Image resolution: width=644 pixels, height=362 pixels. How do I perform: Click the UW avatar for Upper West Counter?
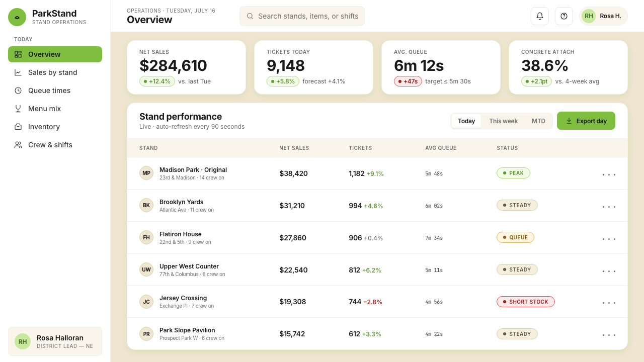(x=146, y=269)
